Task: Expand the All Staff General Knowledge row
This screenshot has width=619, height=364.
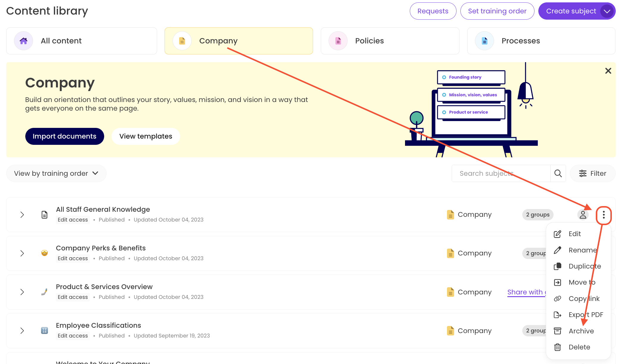Action: coord(22,215)
